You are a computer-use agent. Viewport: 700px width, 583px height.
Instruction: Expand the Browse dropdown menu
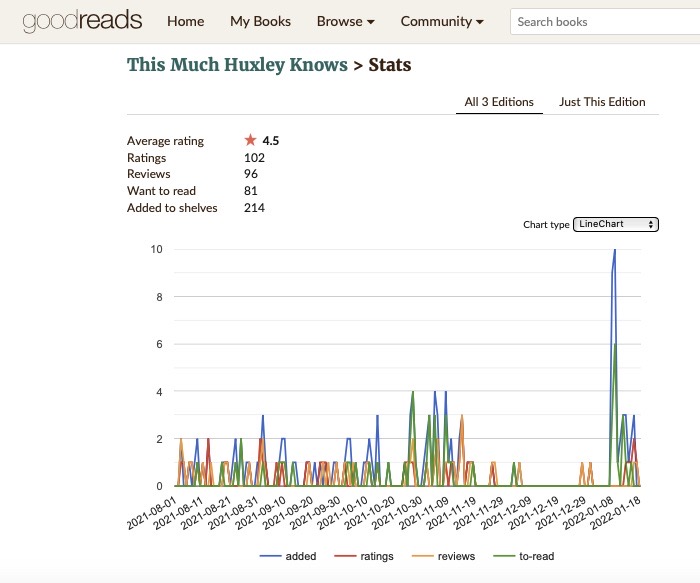click(345, 21)
